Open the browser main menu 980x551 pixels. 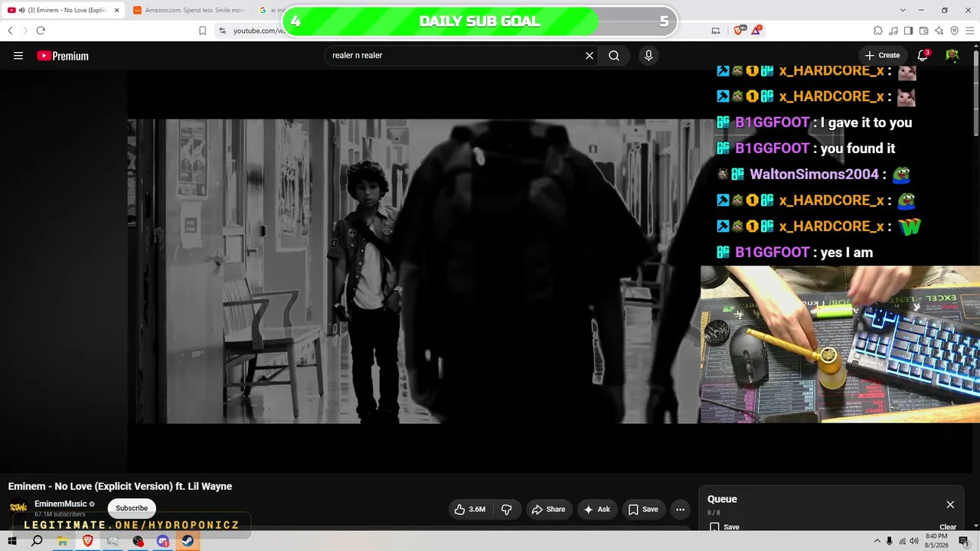pos(970,31)
